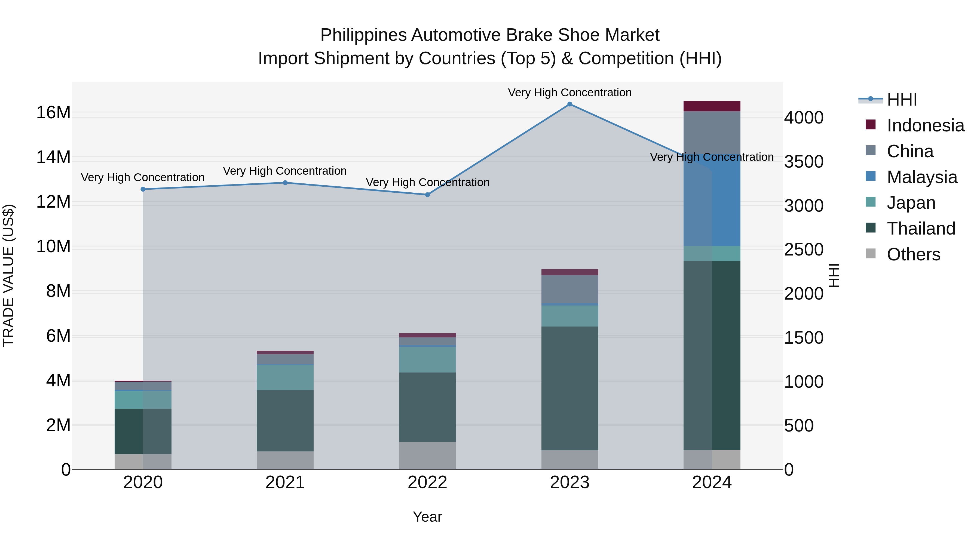
Task: Select the 2024 Thailand bar segment
Action: click(x=712, y=356)
